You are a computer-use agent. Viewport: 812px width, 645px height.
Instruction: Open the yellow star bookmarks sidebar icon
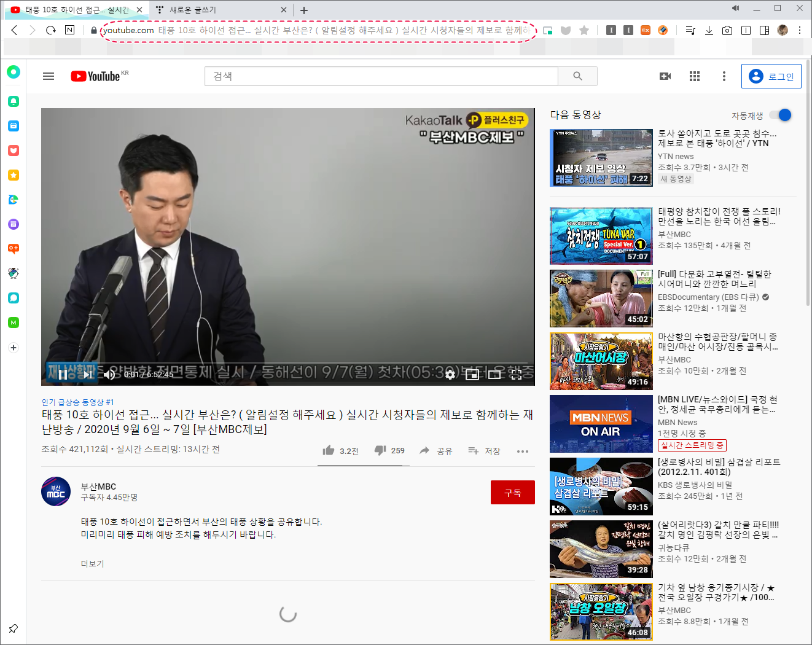click(14, 175)
